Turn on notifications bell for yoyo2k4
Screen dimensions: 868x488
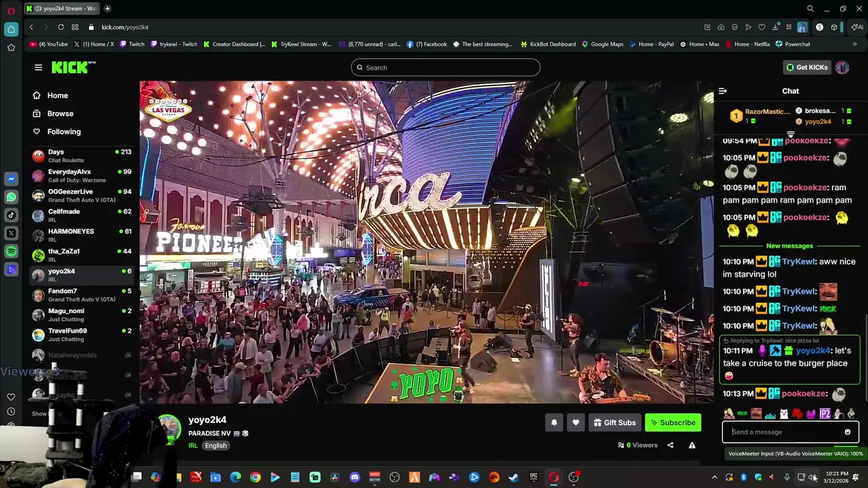[x=554, y=423]
